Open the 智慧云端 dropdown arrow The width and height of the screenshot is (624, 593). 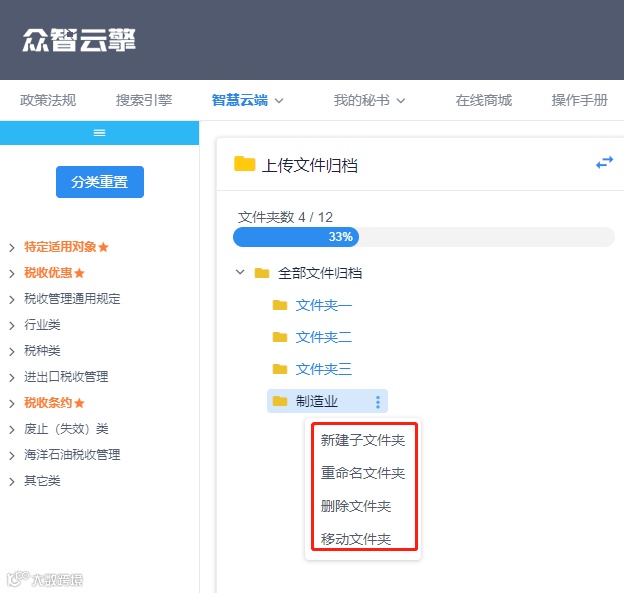279,101
